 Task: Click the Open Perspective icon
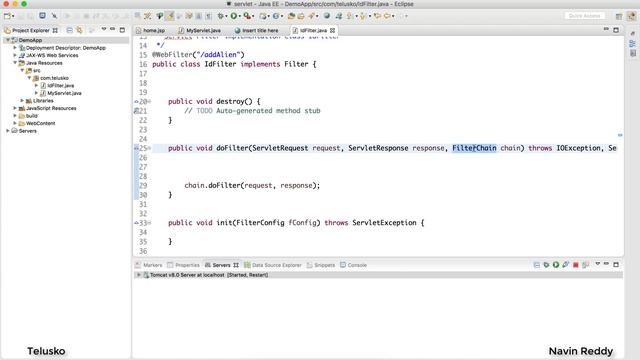pyautogui.click(x=619, y=16)
